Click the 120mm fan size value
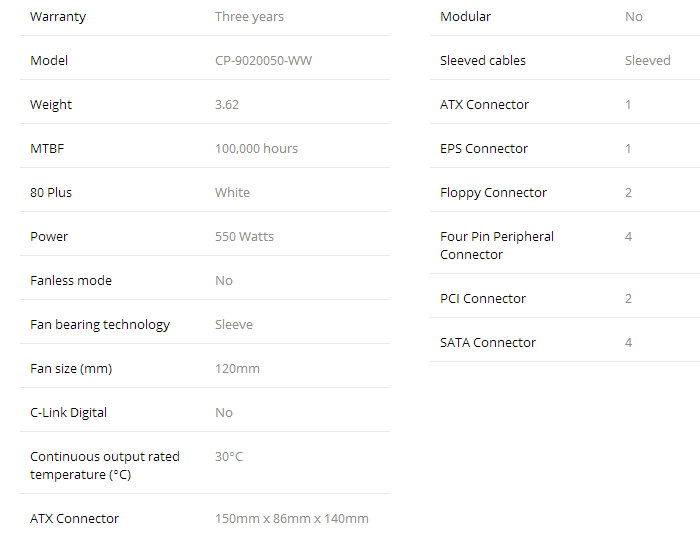700x536 pixels. 237,369
